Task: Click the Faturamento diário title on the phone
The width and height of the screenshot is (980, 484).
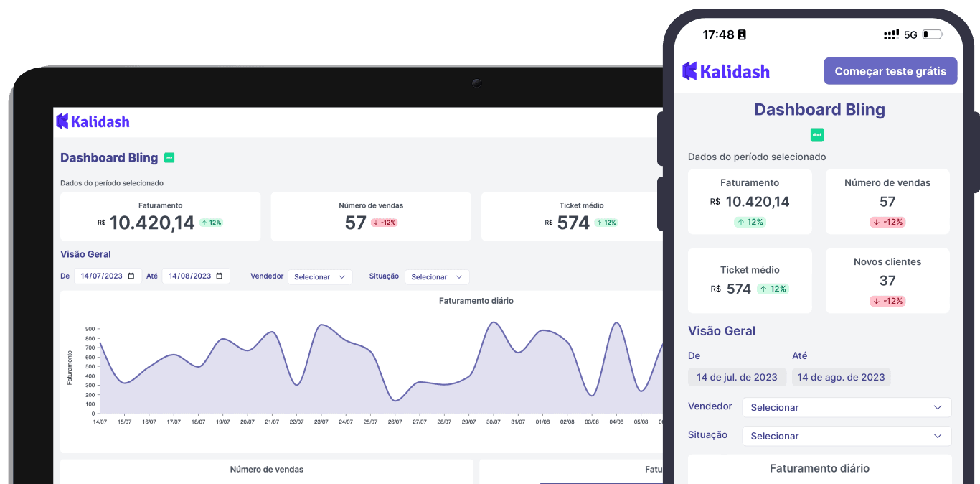Action: (819, 468)
